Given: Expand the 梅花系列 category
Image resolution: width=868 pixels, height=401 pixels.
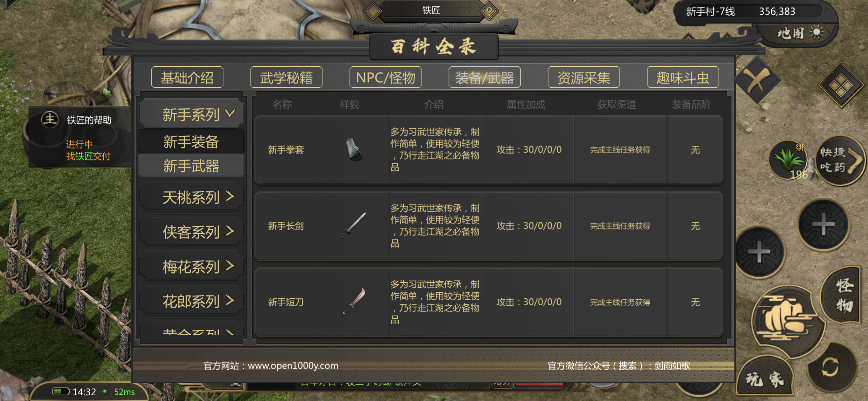Looking at the screenshot, I should [191, 266].
